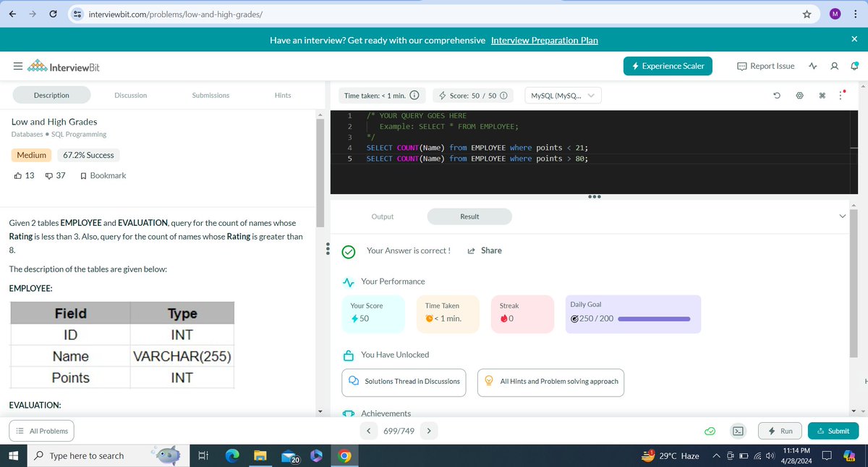Show keyboard shortcuts command icon

tap(823, 96)
